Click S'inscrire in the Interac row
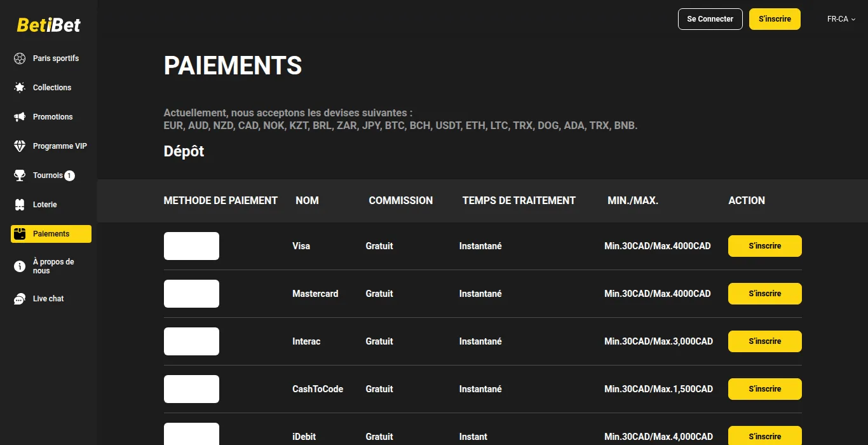The width and height of the screenshot is (868, 445). [765, 341]
